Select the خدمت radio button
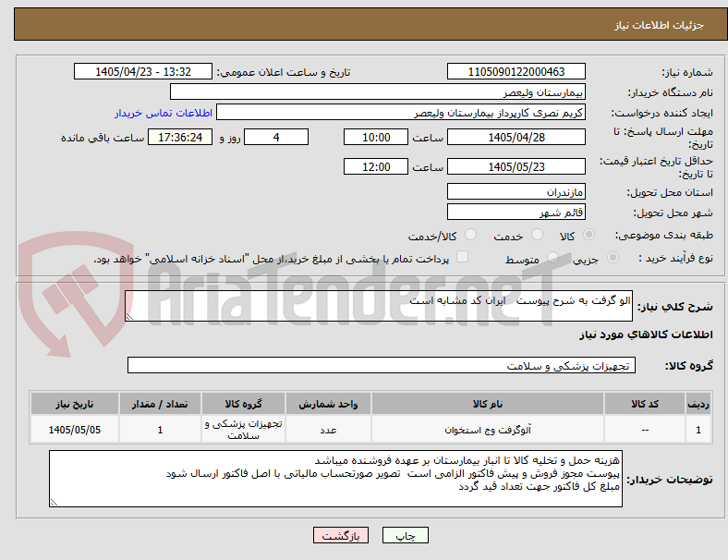 tap(537, 235)
